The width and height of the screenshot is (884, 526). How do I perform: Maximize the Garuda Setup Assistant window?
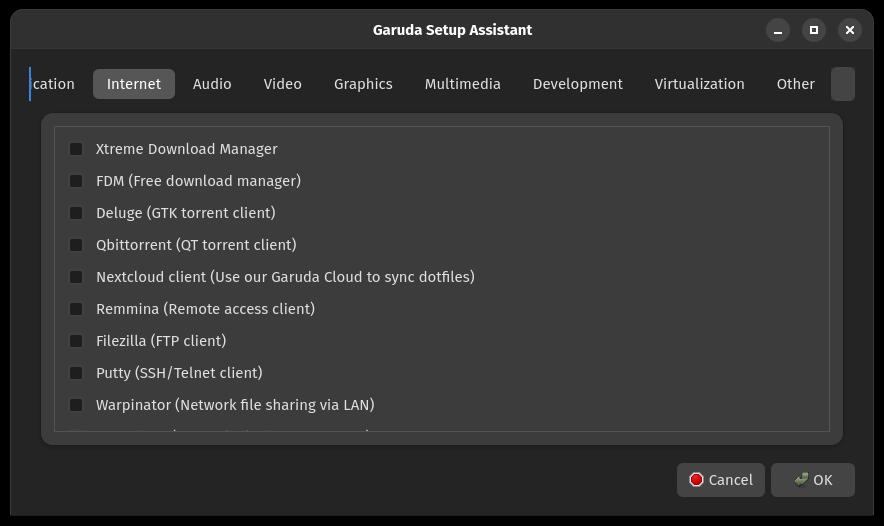coord(814,30)
